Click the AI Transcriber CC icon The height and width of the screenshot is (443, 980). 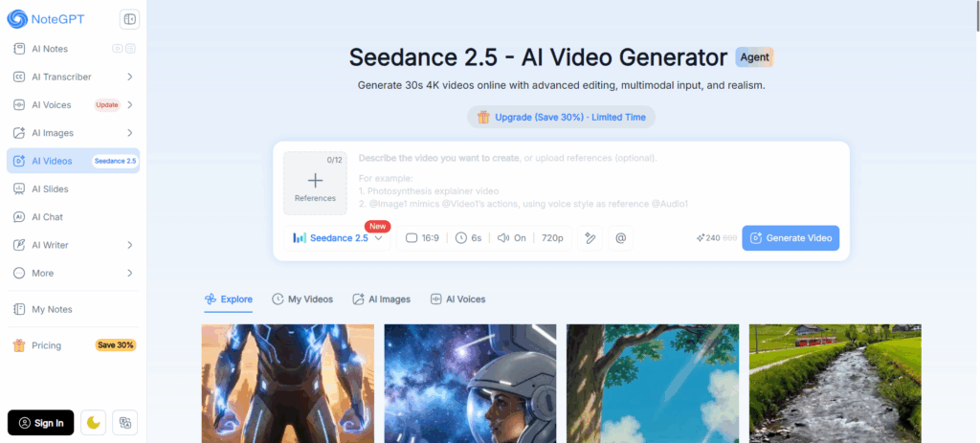point(19,77)
